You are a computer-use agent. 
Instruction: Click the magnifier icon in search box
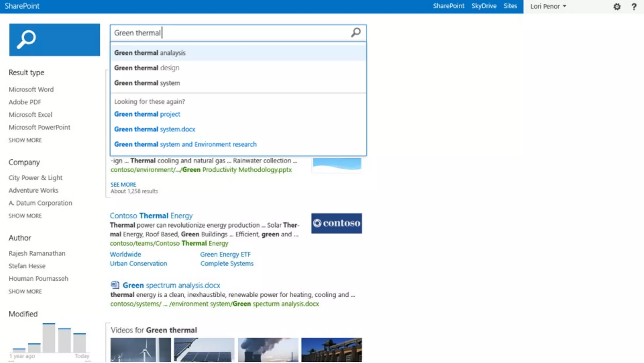click(x=356, y=32)
